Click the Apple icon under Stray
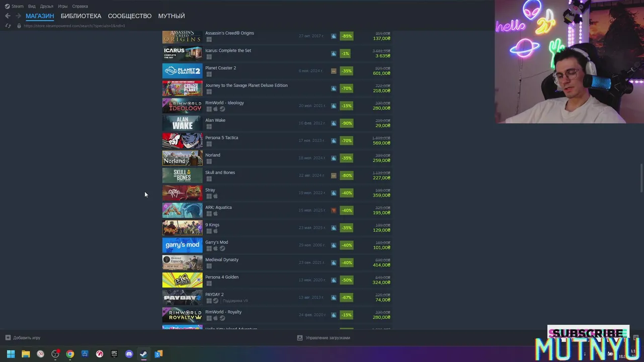The width and height of the screenshot is (644, 362). click(x=215, y=196)
